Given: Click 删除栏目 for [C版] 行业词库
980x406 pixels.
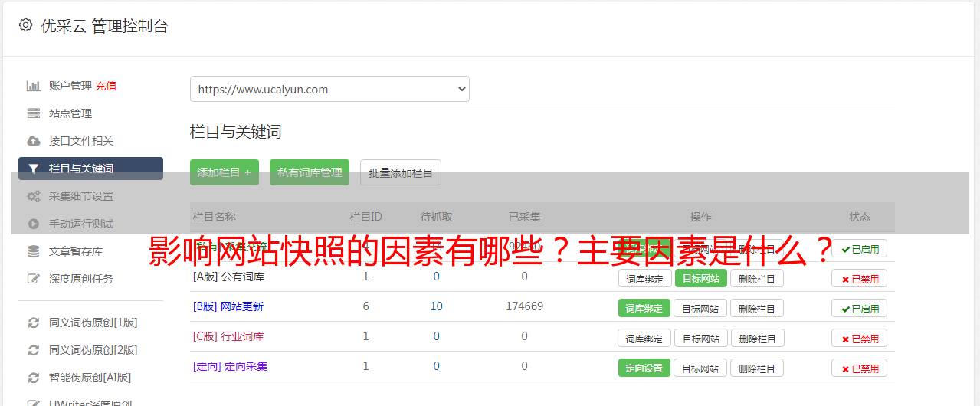Looking at the screenshot, I should coord(756,339).
